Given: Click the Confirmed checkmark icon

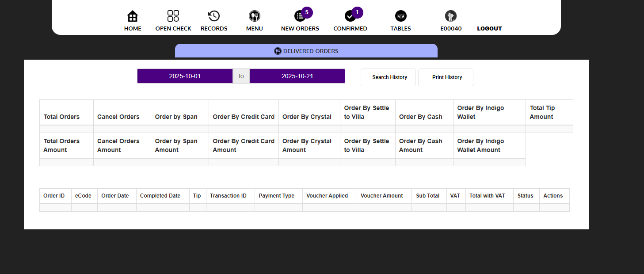Looking at the screenshot, I should point(350,16).
